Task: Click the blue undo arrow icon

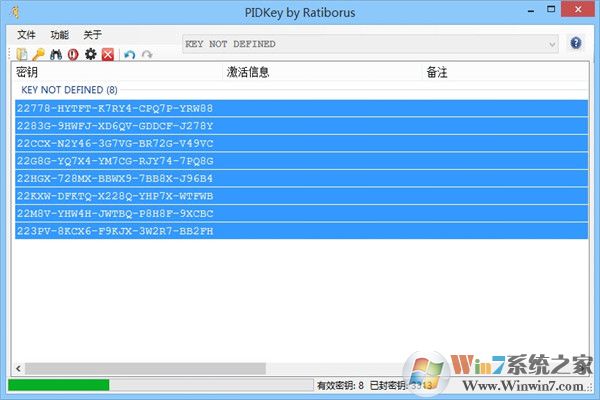Action: coord(130,55)
